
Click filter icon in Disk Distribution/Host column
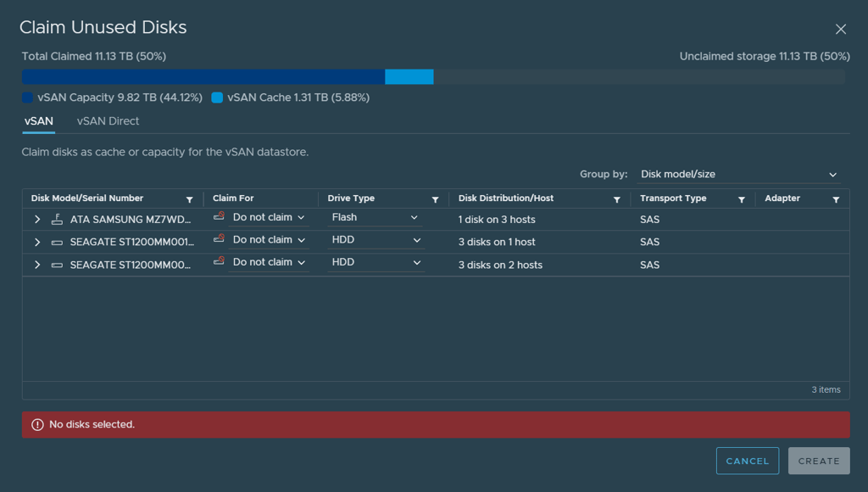(x=617, y=199)
